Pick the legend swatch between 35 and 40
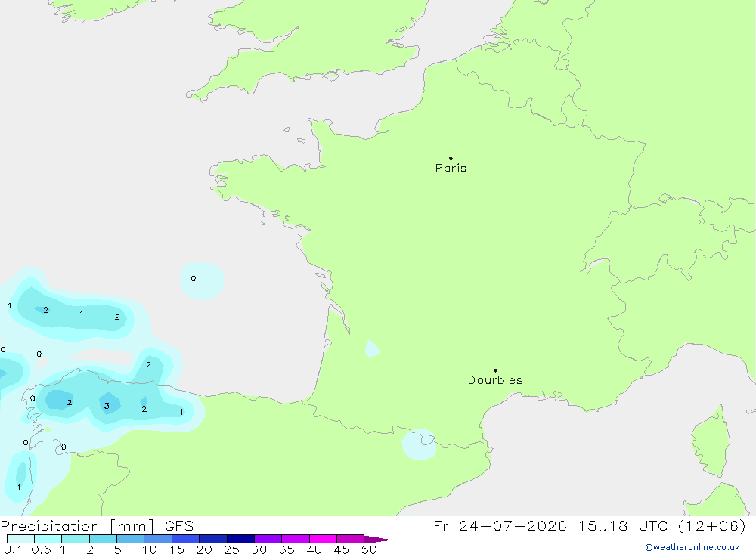 296,539
